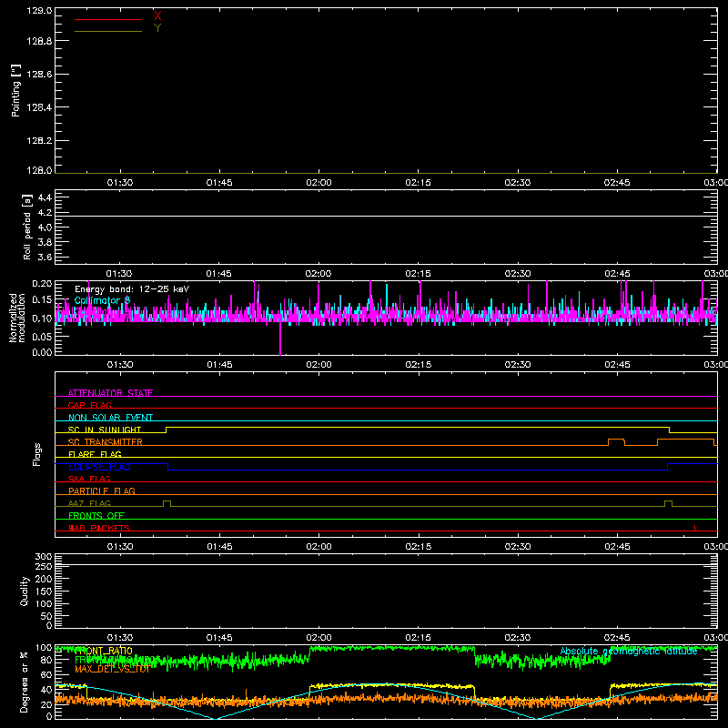Click the 150 tick on Quality axis
728x728 pixels.
point(44,591)
